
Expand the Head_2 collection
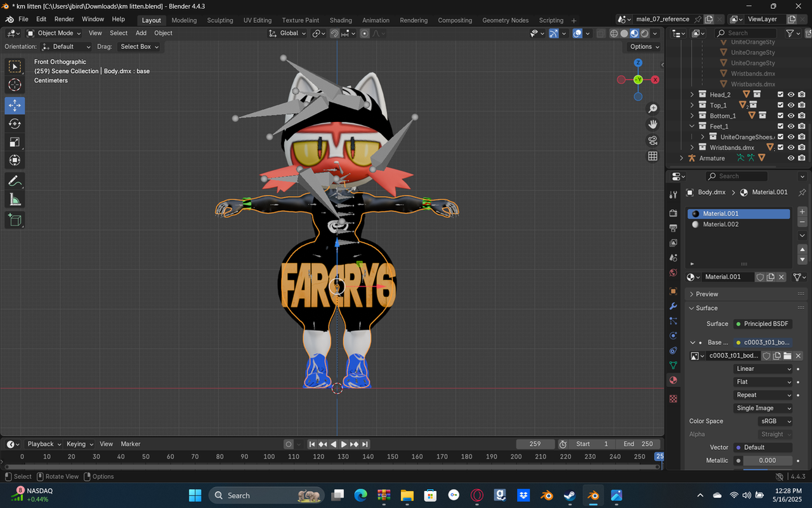[692, 95]
